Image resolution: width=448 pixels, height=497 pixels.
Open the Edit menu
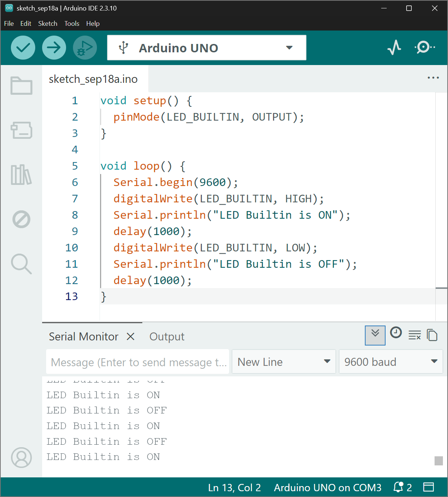pos(26,24)
